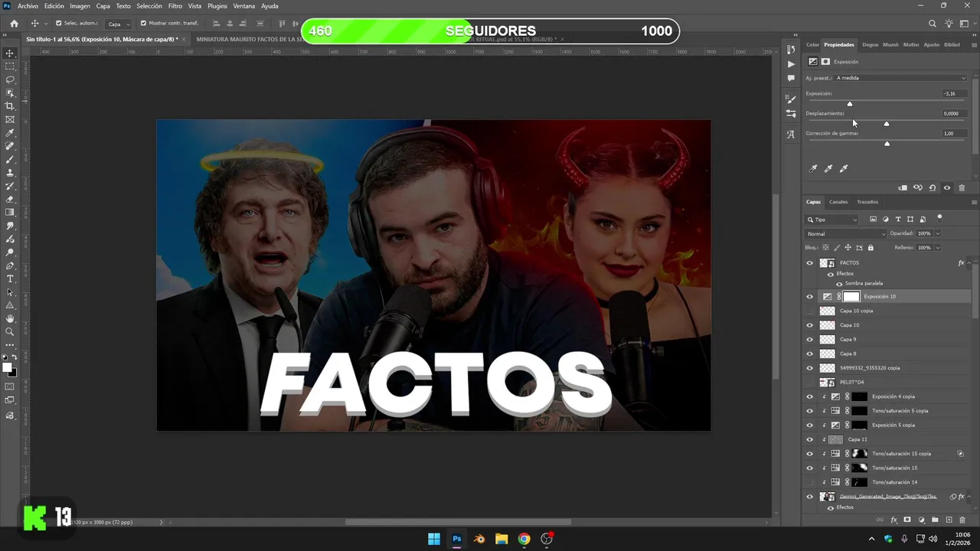Open Chrome from Windows taskbar
This screenshot has width=980, height=551.
pyautogui.click(x=524, y=539)
